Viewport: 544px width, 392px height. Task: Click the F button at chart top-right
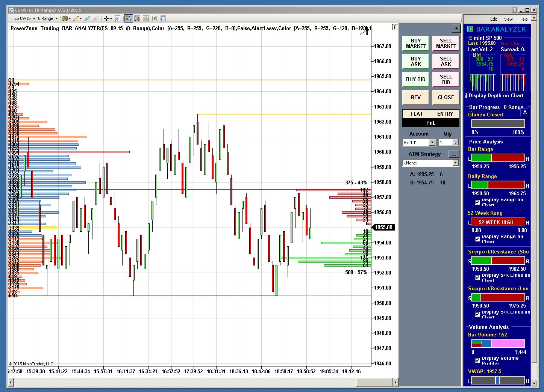395,27
